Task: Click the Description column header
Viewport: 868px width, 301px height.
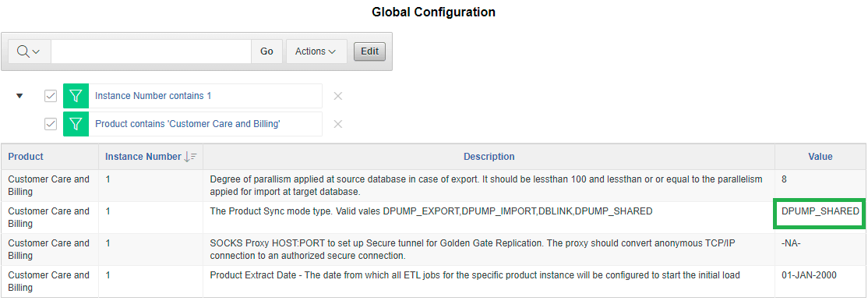Action: [489, 157]
